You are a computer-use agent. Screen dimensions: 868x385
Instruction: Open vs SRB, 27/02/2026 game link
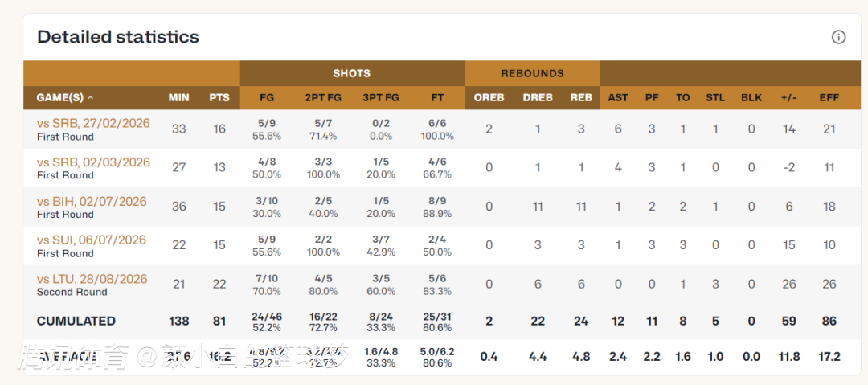(93, 123)
